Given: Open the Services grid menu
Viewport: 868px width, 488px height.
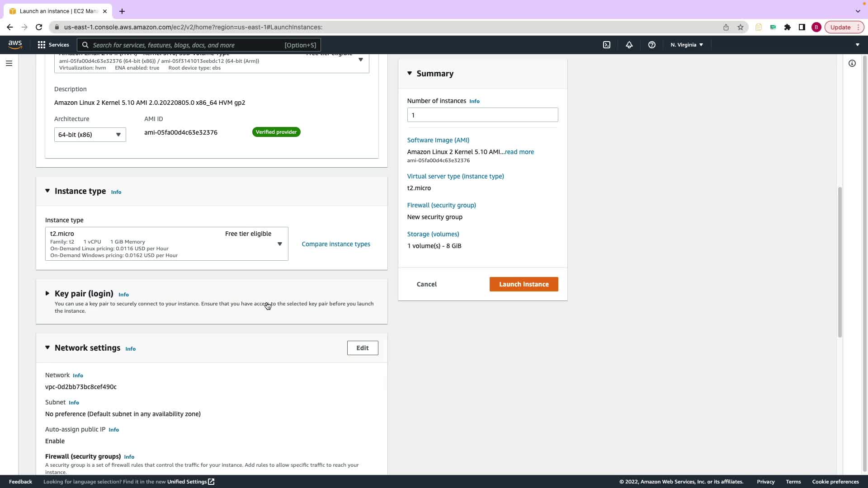Looking at the screenshot, I should [x=53, y=45].
